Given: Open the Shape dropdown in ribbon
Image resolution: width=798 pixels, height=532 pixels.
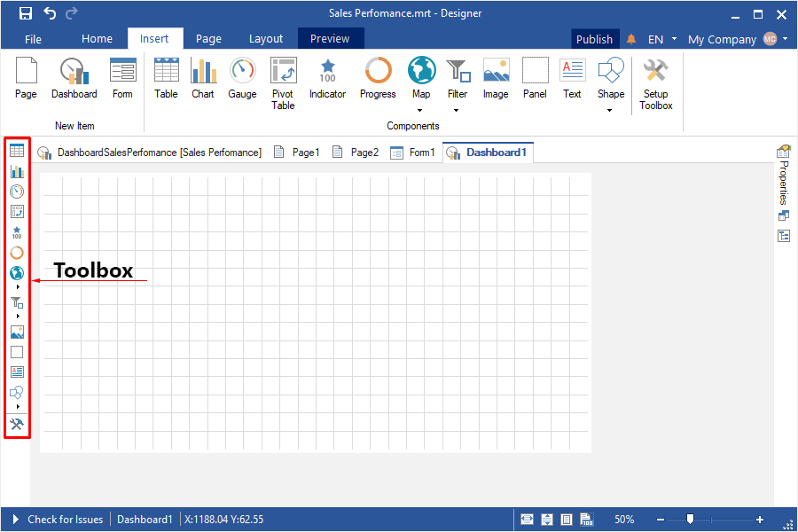Looking at the screenshot, I should 610,110.
